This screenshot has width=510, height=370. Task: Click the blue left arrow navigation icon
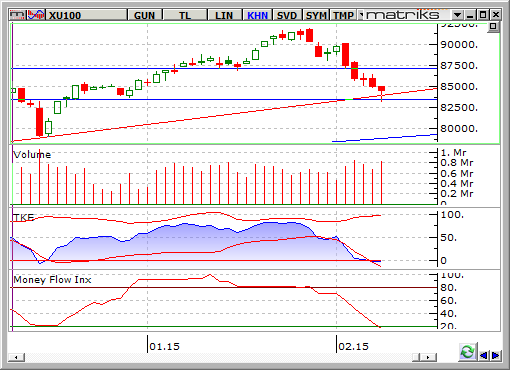point(484,355)
